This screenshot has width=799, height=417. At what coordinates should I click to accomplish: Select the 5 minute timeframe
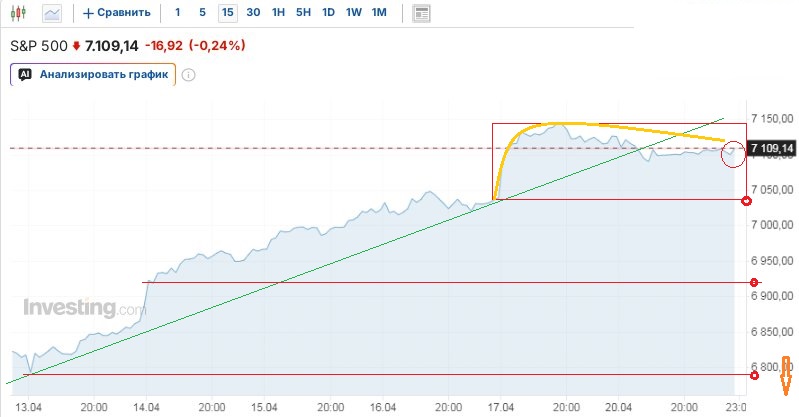click(x=202, y=13)
